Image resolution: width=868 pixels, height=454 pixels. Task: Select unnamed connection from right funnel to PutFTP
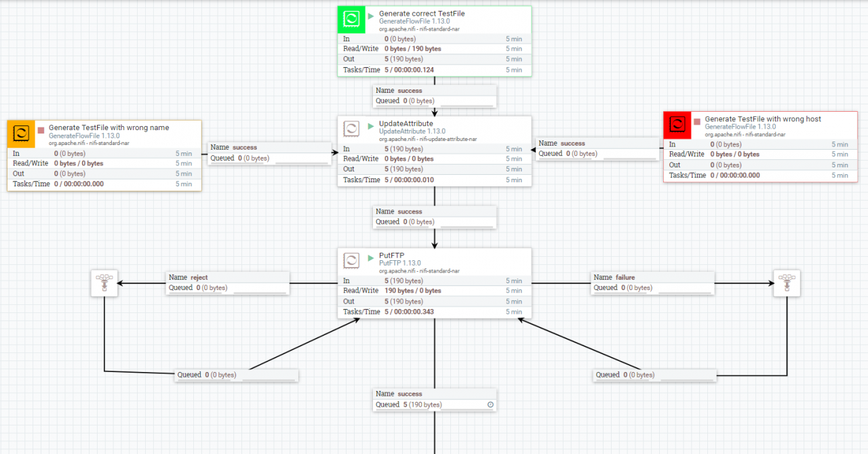pyautogui.click(x=655, y=375)
